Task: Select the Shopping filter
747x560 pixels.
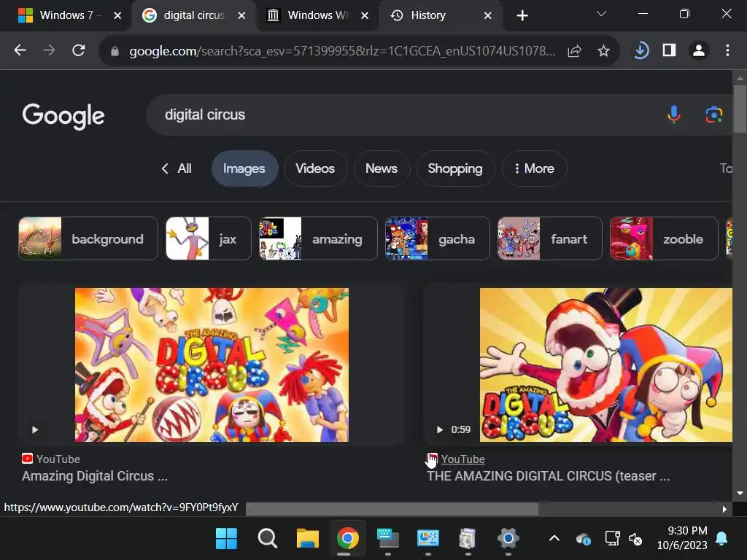Action: click(x=455, y=168)
